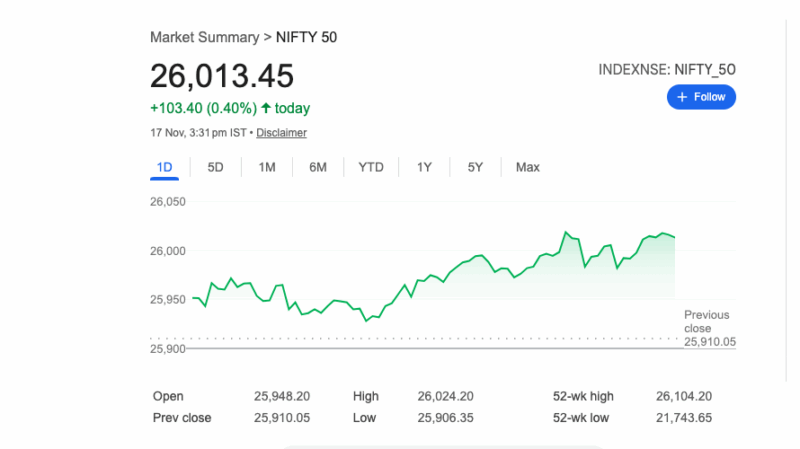The width and height of the screenshot is (800, 449).
Task: Click the Follow button
Action: 702,97
